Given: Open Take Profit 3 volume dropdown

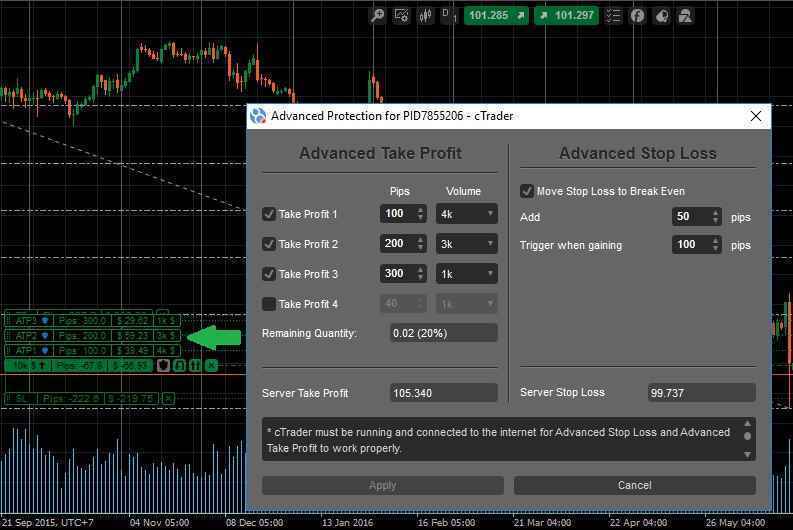Looking at the screenshot, I should [467, 274].
